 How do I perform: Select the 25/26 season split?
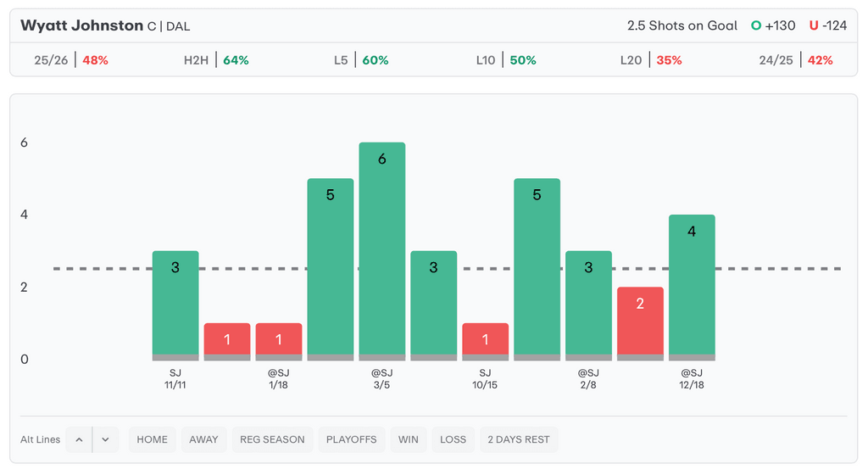[71, 60]
